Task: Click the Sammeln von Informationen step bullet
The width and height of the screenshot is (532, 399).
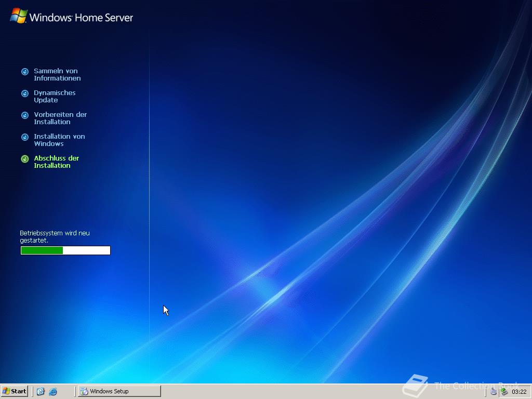Action: coord(25,72)
